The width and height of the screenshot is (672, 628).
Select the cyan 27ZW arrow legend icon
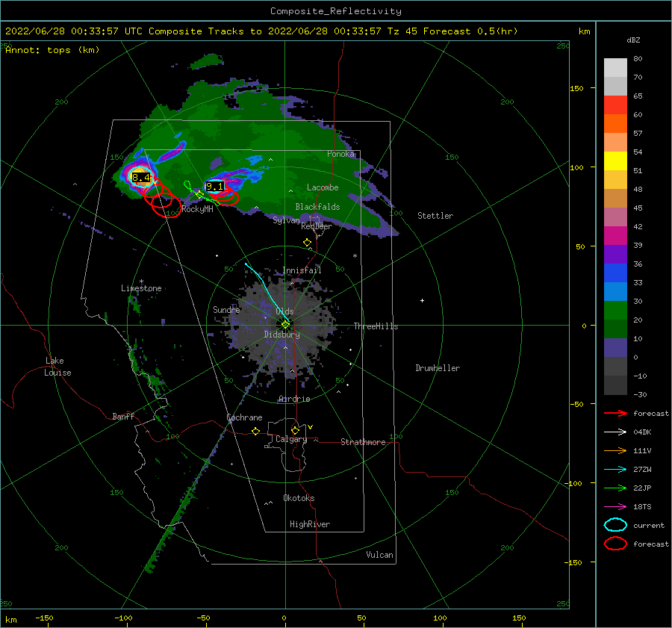pyautogui.click(x=615, y=470)
